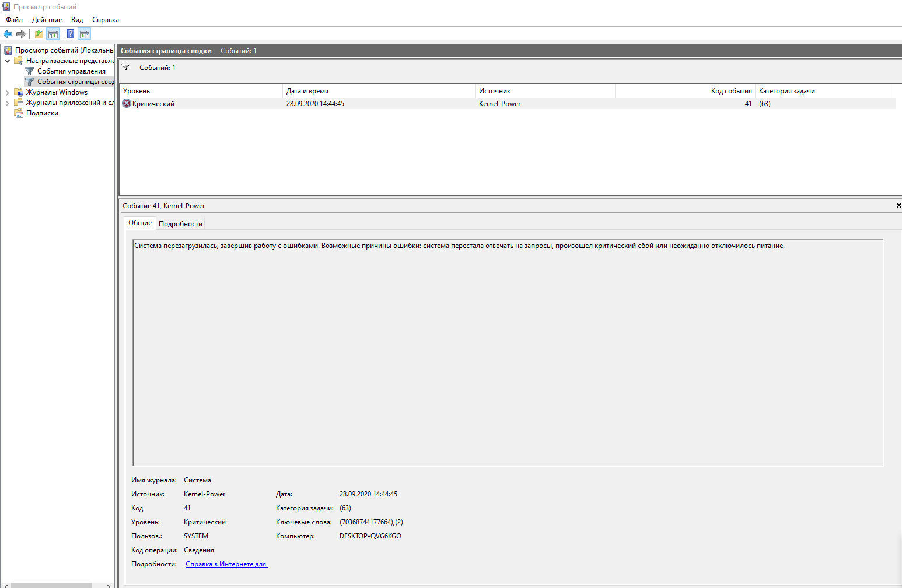Select the Журналы Windows tree item
The width and height of the screenshot is (902, 588).
click(x=57, y=92)
